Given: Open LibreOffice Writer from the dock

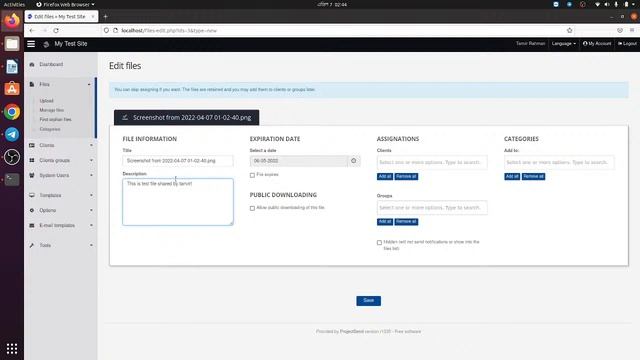Looking at the screenshot, I should [x=12, y=67].
